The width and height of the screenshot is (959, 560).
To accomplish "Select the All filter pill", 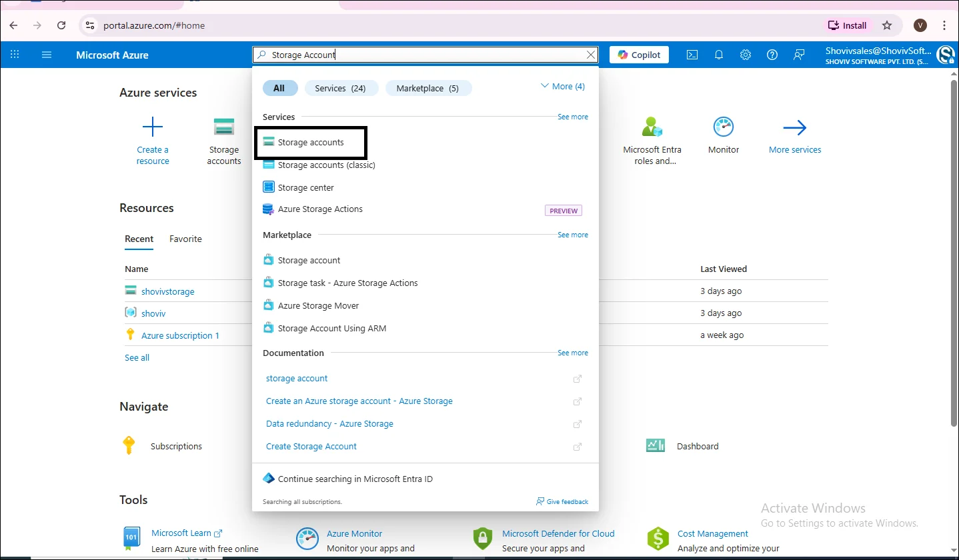I will pos(279,88).
